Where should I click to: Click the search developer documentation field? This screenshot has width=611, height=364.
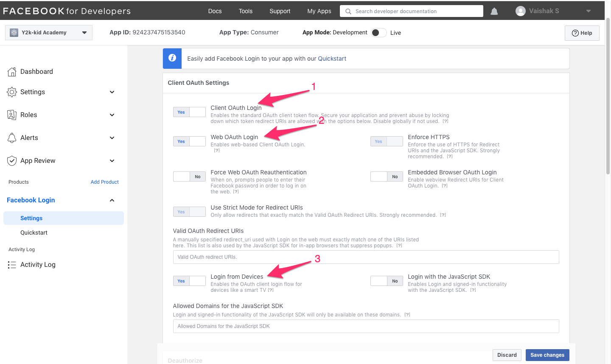[412, 11]
